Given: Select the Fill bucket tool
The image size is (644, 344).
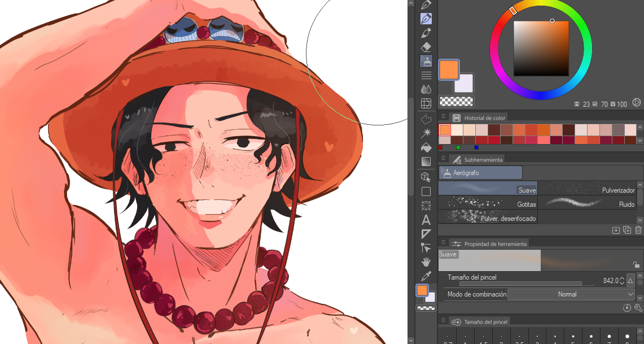Looking at the screenshot, I should tap(426, 147).
